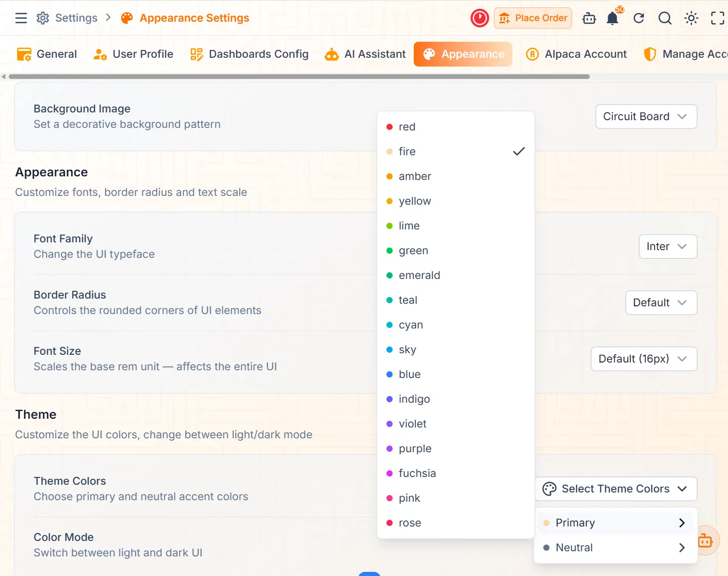Enter fullscreen using the expand icon
Image resolution: width=728 pixels, height=576 pixels.
click(x=718, y=19)
